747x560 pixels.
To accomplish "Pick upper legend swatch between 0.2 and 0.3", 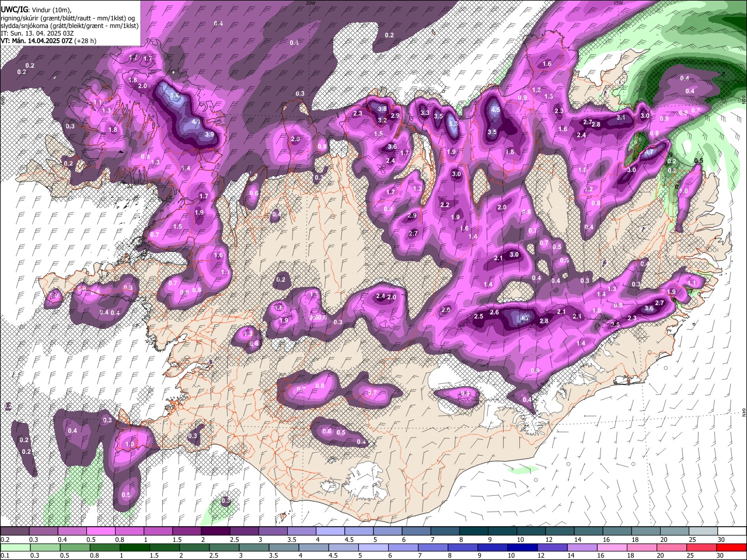I will [15, 531].
